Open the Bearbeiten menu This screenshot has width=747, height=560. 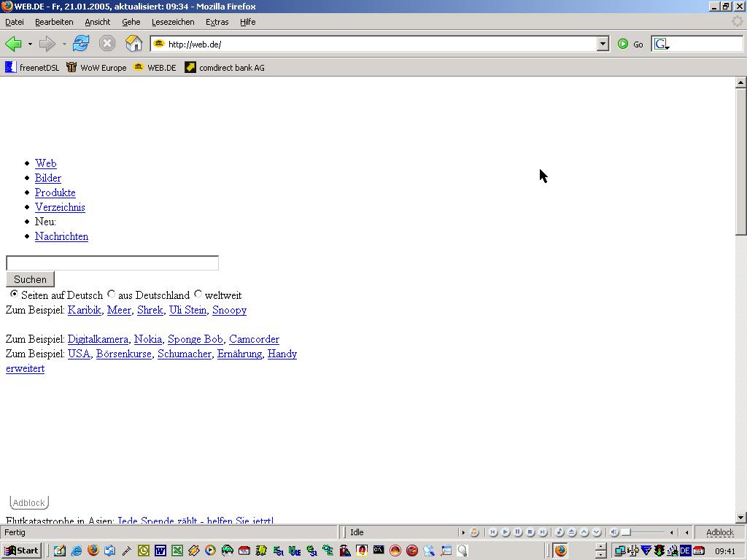coord(54,22)
